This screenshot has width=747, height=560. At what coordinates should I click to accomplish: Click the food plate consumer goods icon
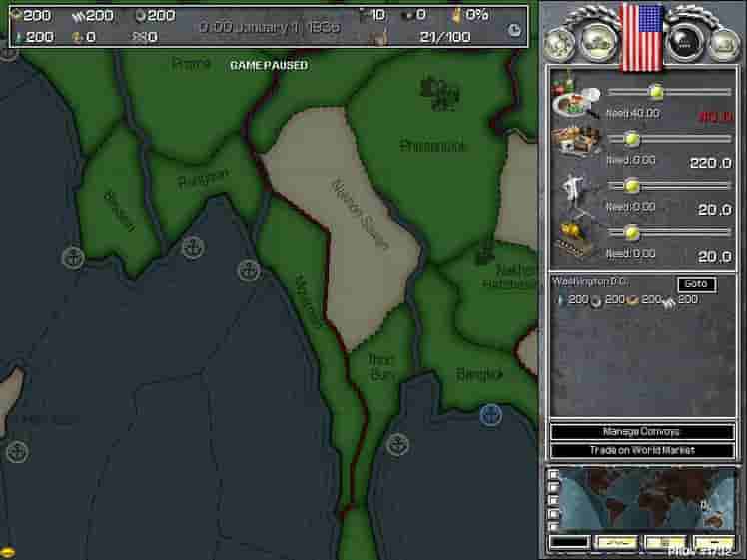point(575,97)
